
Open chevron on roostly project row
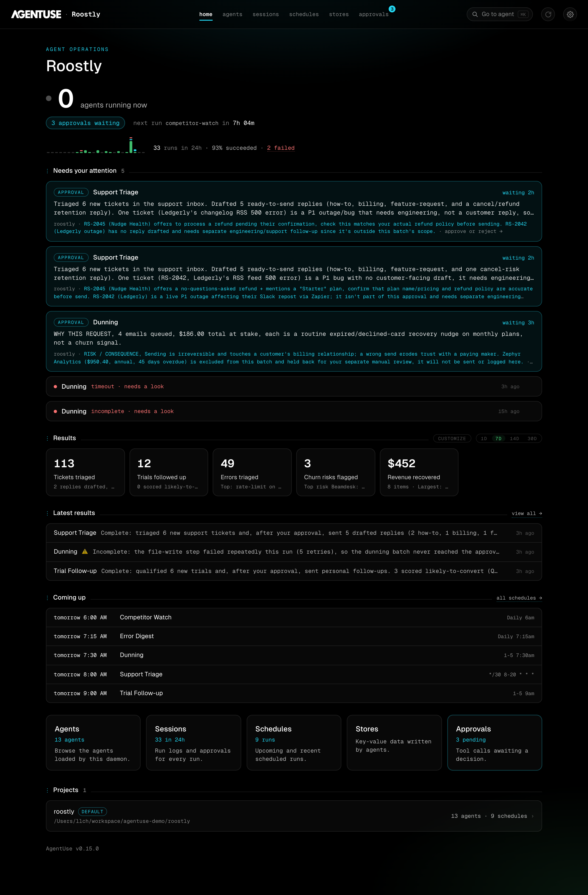click(x=533, y=816)
